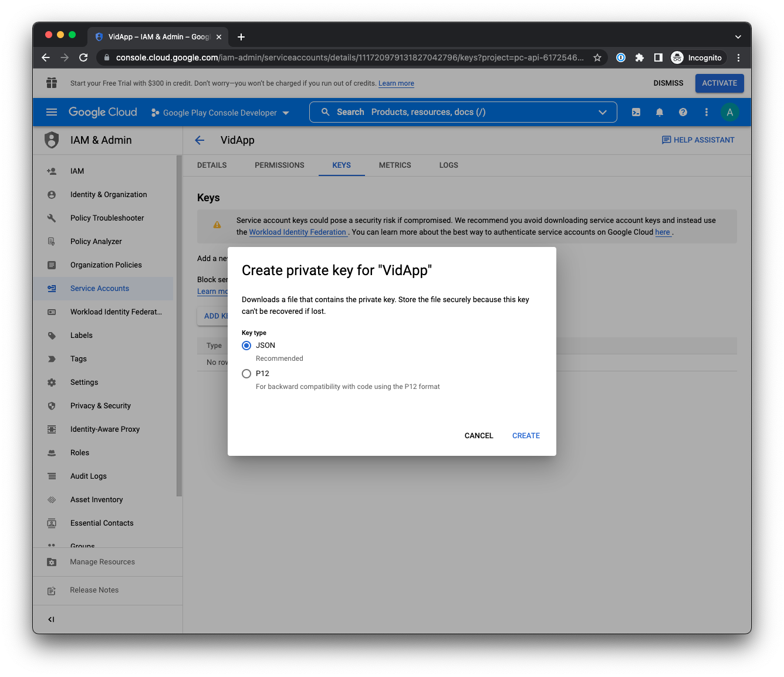Collapse the sidebar with the bottom arrow
The image size is (784, 677).
(x=51, y=620)
